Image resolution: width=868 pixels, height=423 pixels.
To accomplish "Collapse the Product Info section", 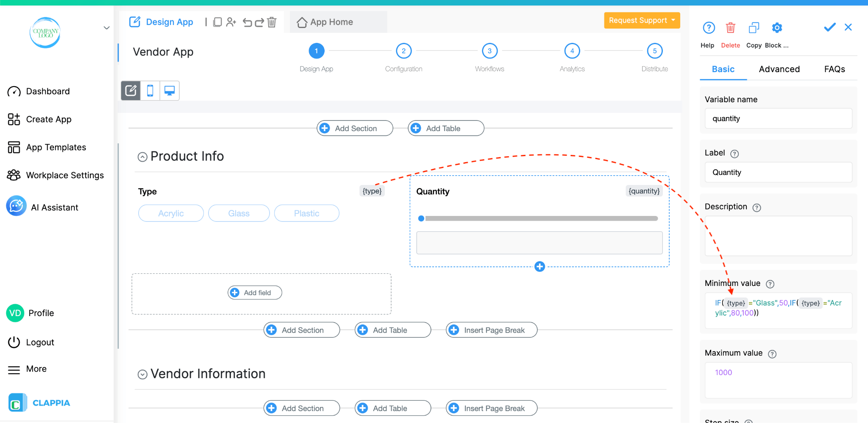I will click(x=142, y=157).
